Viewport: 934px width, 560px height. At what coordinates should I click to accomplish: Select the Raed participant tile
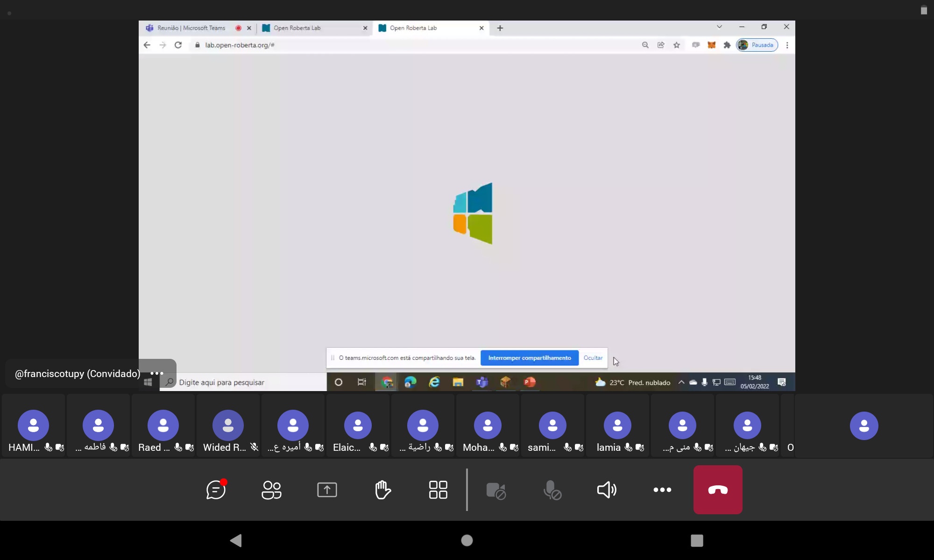(163, 425)
